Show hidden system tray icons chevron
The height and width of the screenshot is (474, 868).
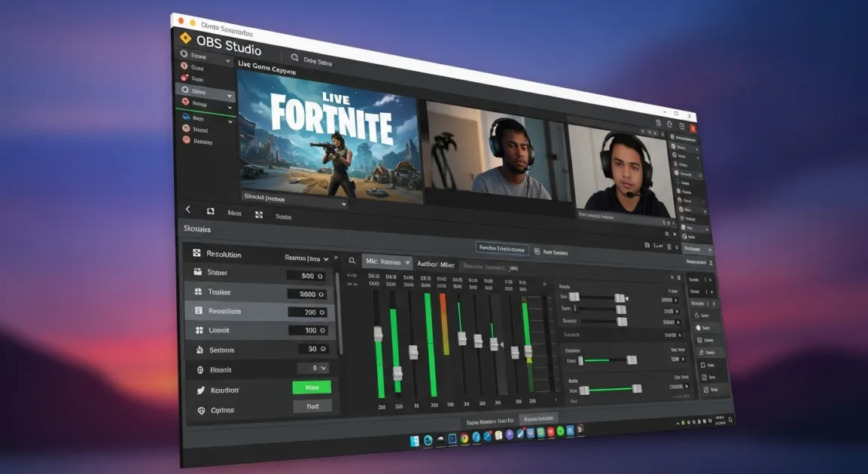[678, 424]
